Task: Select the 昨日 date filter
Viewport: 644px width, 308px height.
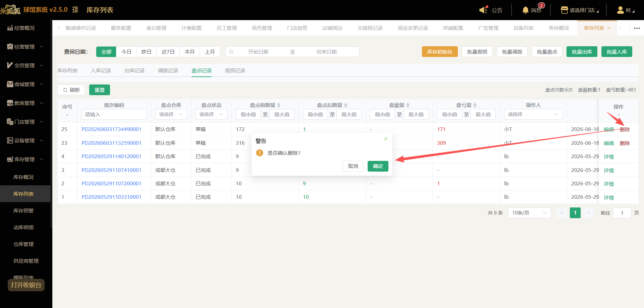Action: coord(147,52)
